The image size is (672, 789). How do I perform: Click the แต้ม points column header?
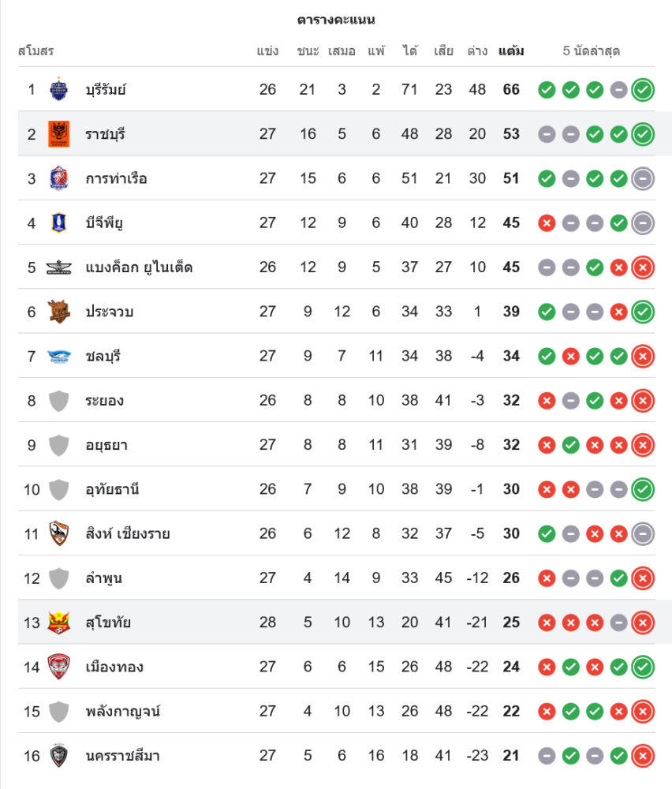pos(511,51)
